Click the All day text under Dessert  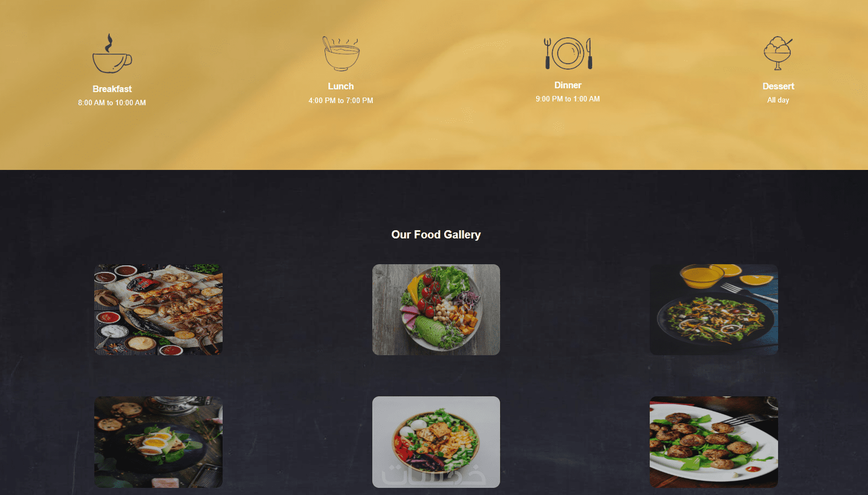click(778, 100)
